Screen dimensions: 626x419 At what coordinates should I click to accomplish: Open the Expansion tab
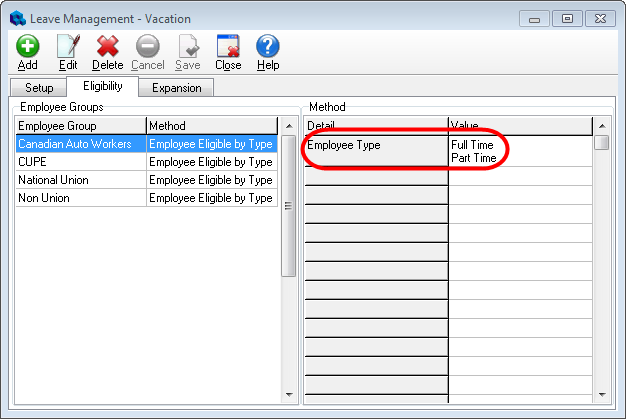176,88
